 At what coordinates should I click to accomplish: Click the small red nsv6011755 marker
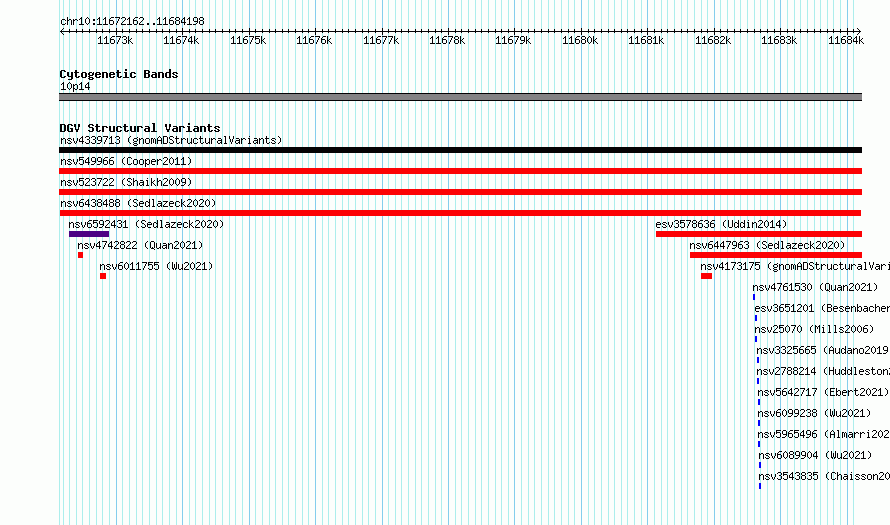coord(103,276)
